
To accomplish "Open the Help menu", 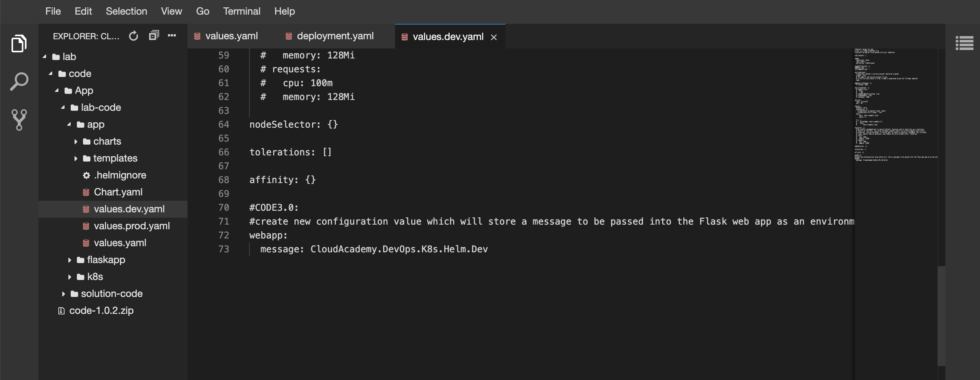I will click(x=285, y=11).
